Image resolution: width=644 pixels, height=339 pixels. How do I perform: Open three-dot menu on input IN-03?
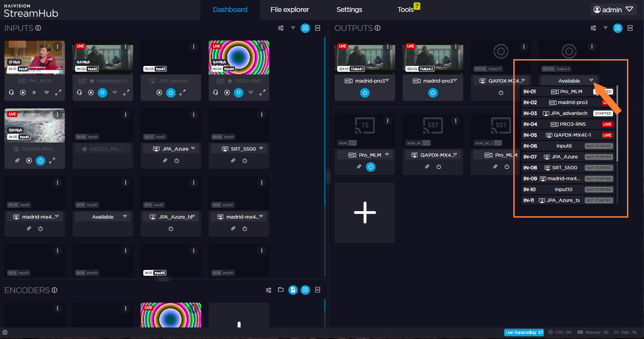(194, 47)
